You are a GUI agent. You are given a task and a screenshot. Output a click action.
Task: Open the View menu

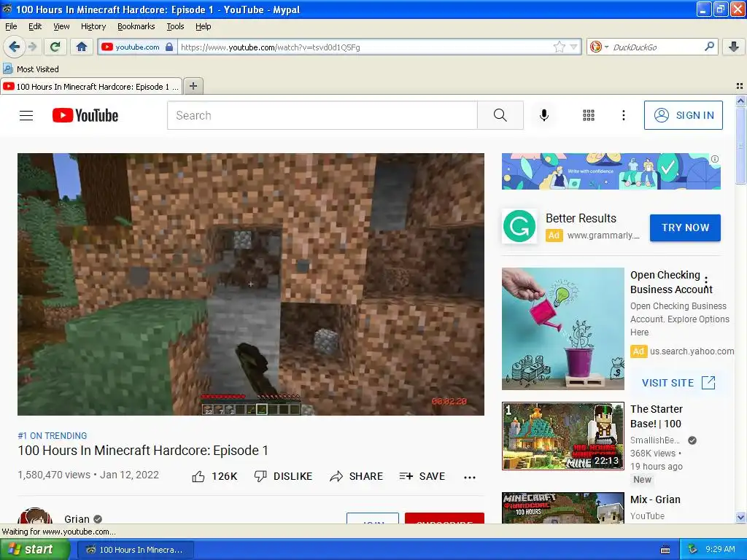click(61, 26)
